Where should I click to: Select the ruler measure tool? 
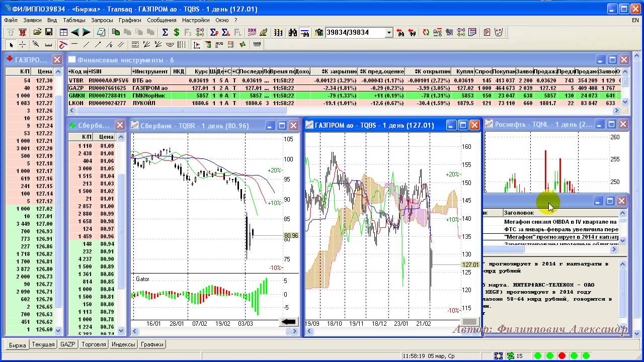[x=48, y=44]
